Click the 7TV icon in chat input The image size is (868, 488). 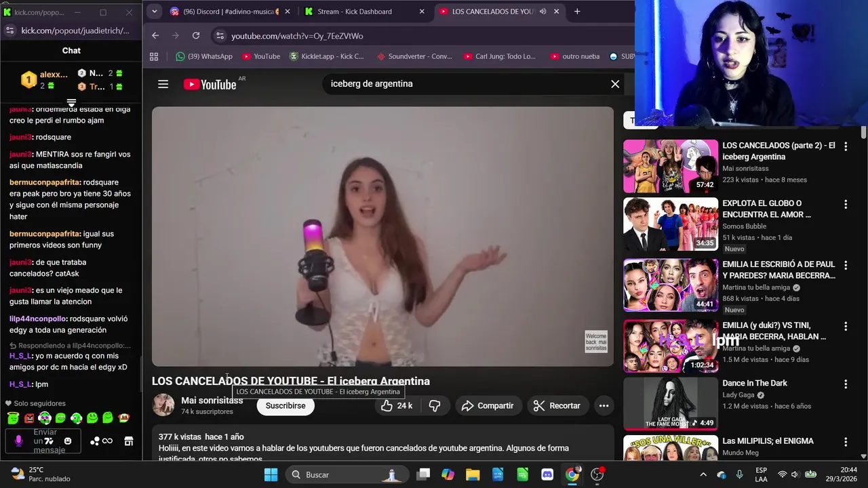click(49, 441)
